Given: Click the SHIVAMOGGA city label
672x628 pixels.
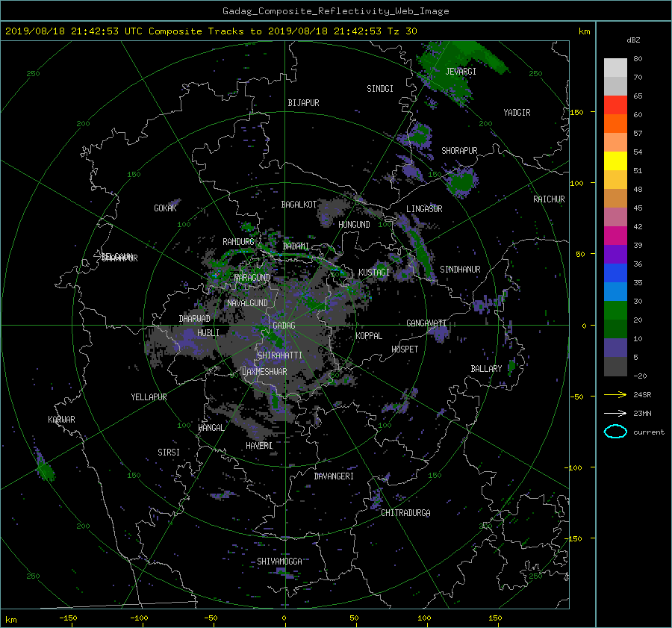Looking at the screenshot, I should point(279,562).
